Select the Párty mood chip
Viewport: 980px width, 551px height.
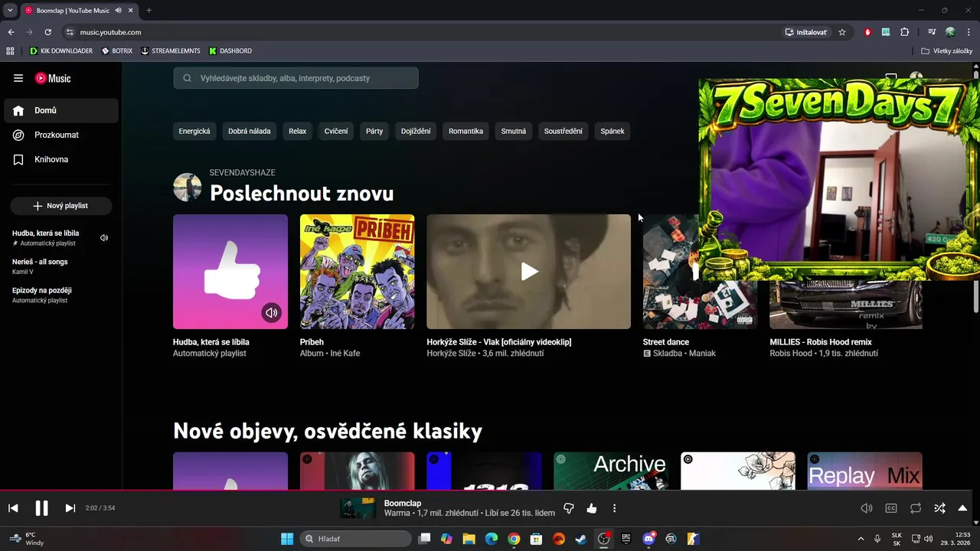[x=374, y=131]
